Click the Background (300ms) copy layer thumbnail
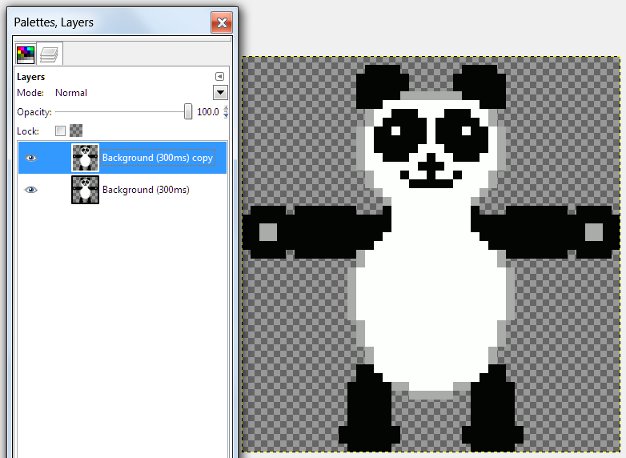The height and width of the screenshot is (458, 626). pyautogui.click(x=85, y=158)
